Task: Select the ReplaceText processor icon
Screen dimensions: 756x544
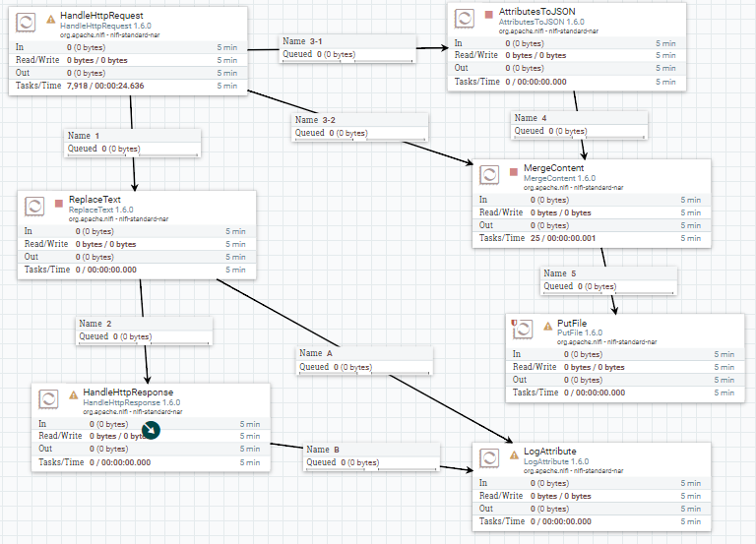Action: click(x=34, y=208)
